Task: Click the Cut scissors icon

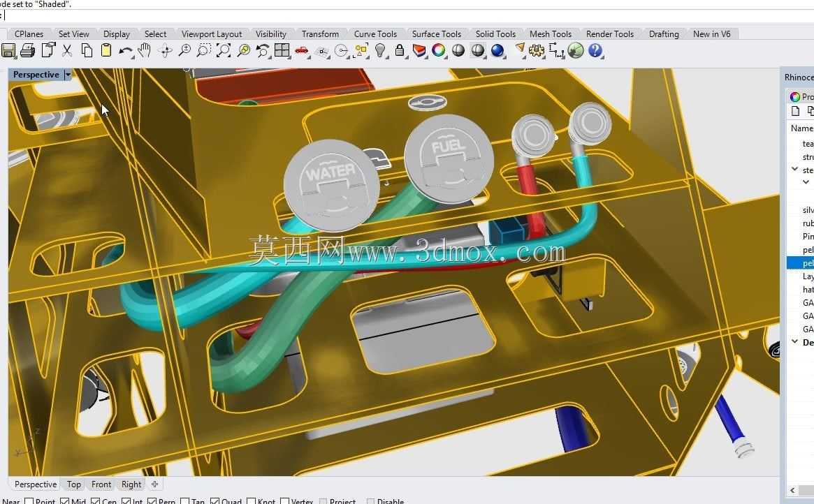Action: tap(67, 50)
